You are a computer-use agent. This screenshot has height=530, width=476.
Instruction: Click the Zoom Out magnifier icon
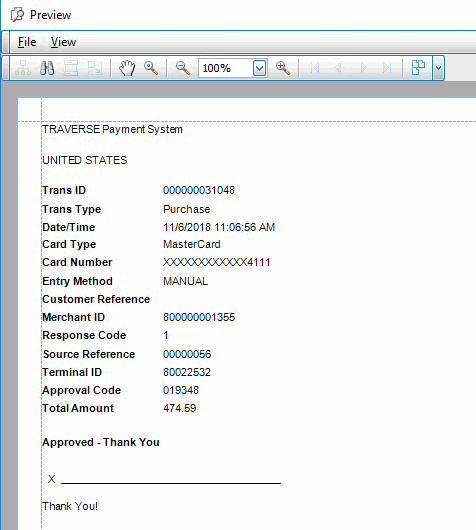[x=183, y=68]
